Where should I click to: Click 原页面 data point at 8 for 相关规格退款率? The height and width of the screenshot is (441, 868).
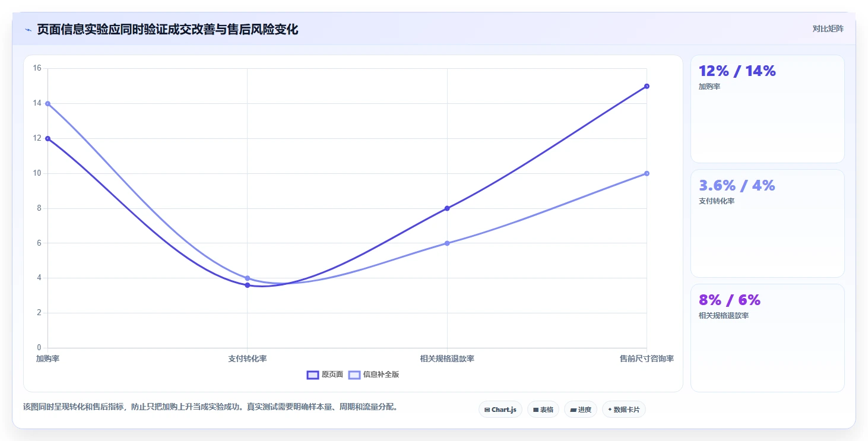447,208
